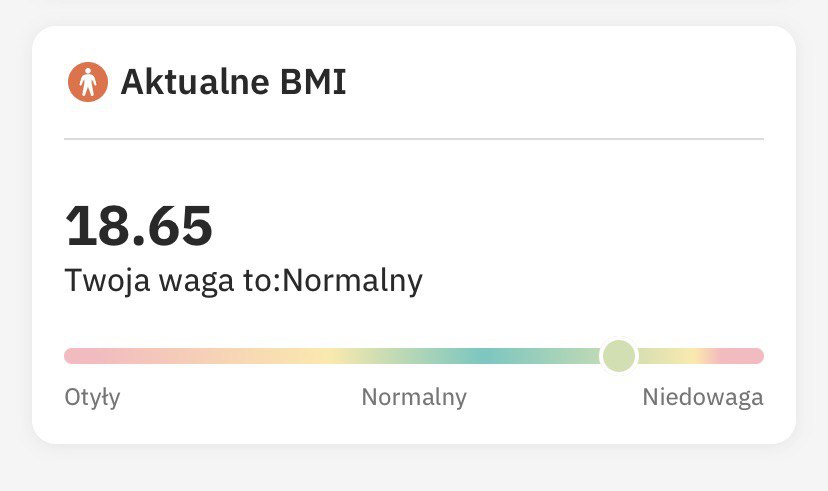Click the teal middle of BMI bar
The image size is (828, 491).
(483, 356)
